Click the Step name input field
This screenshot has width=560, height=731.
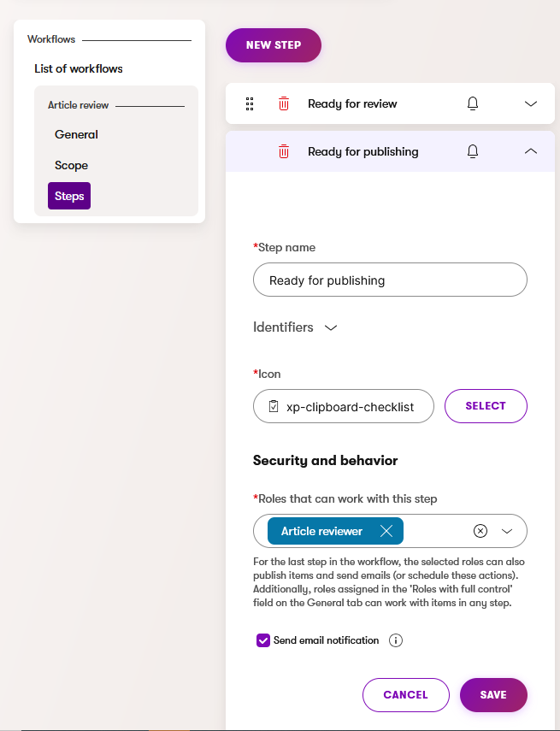tap(390, 280)
